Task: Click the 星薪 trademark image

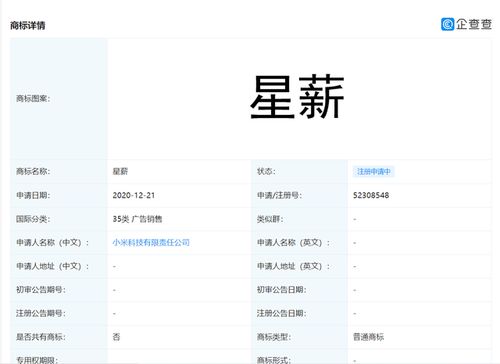Action: (x=297, y=97)
